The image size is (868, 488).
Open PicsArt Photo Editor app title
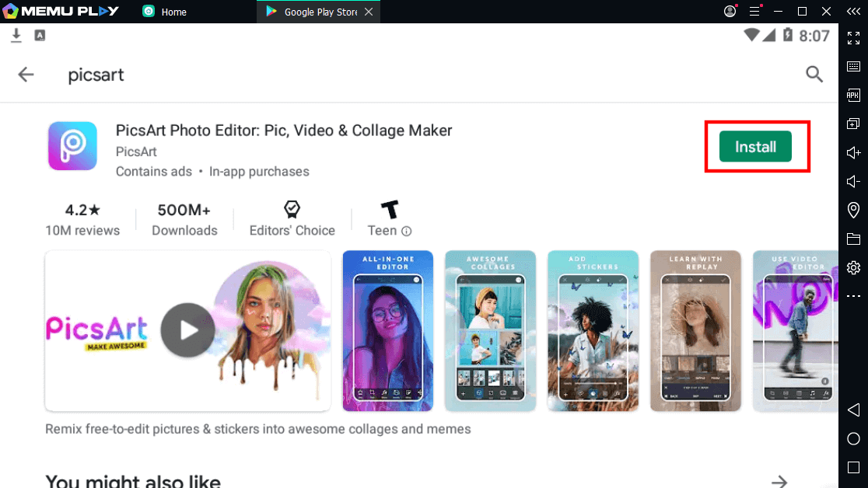283,131
